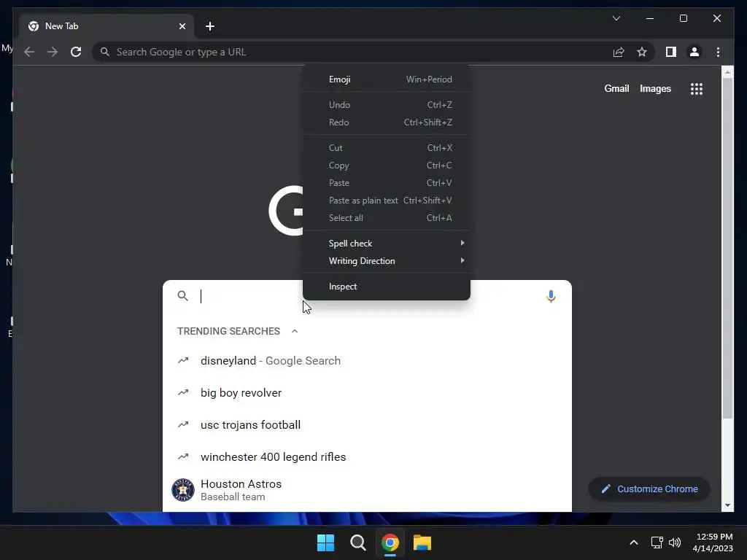Screen dimensions: 747x560
Task: Click the New Tab tab title
Action: (x=61, y=26)
